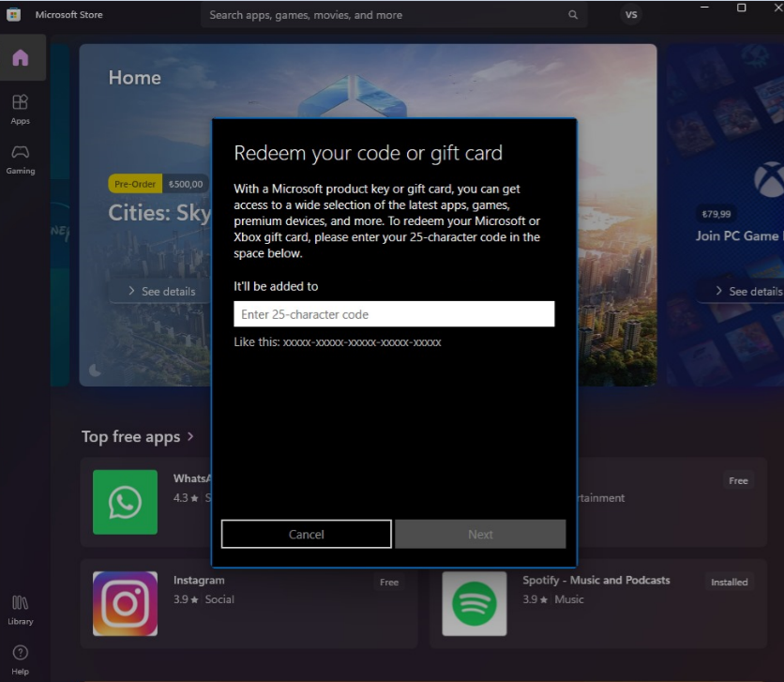
Task: Click the Spotify app icon
Action: [474, 603]
